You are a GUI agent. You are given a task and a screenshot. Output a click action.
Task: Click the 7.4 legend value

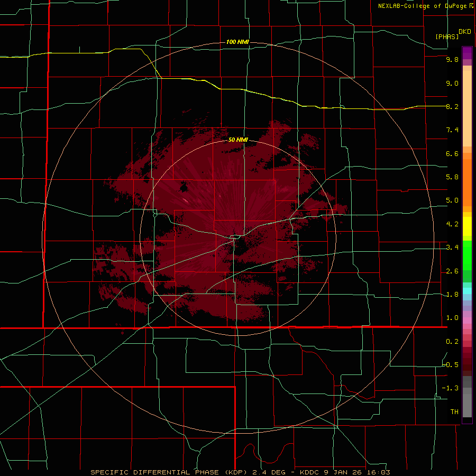click(x=452, y=130)
